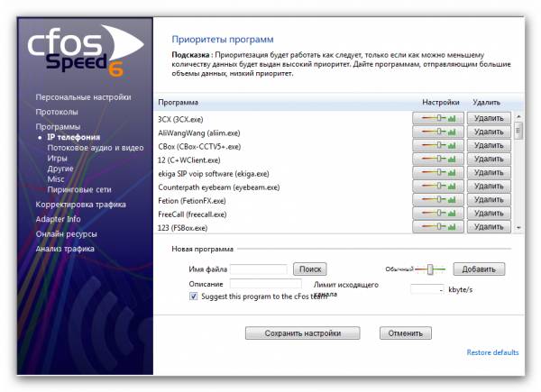The image size is (541, 392).
Task: Click Сохранить настройки button
Action: click(x=303, y=333)
